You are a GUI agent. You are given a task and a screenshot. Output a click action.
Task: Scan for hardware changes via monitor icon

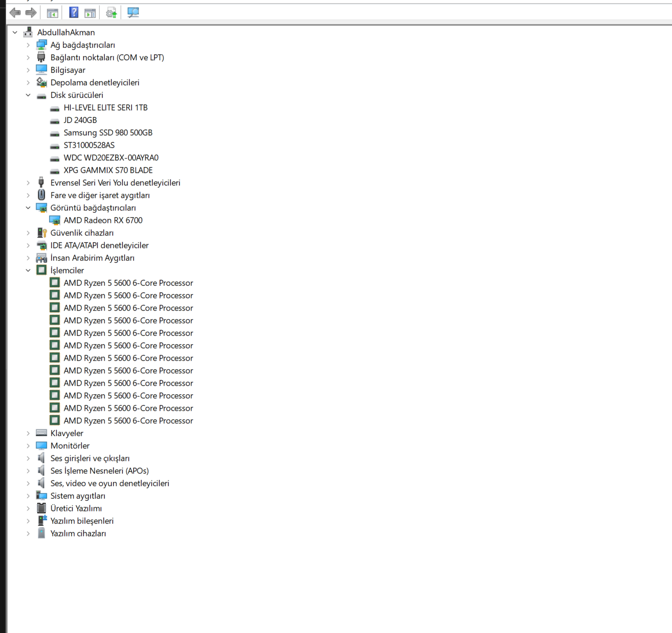pyautogui.click(x=133, y=13)
